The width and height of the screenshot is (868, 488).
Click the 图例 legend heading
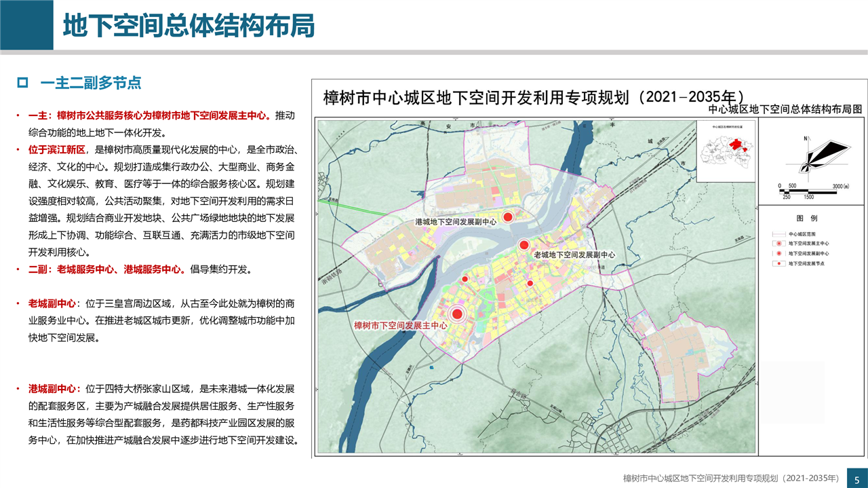(806, 219)
